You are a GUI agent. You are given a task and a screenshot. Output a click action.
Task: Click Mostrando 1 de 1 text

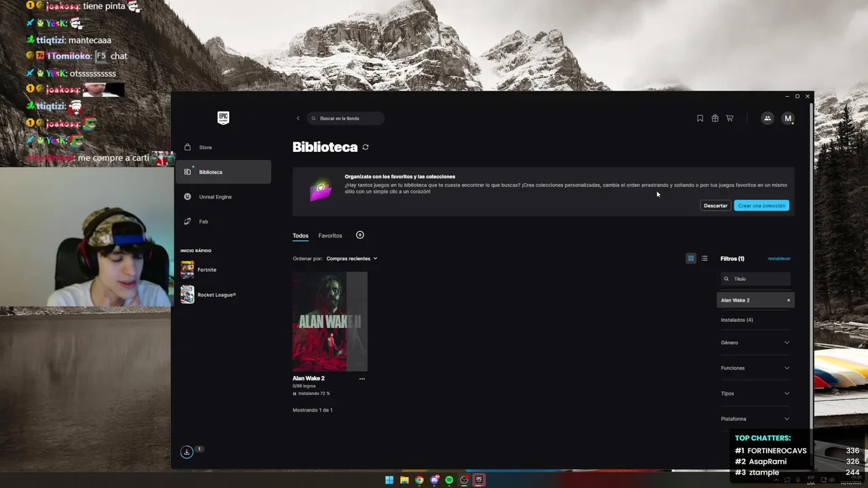pos(313,410)
